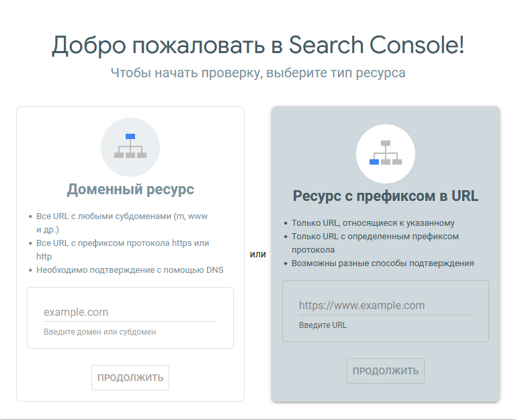Click the Введите URL hint text

click(x=323, y=325)
